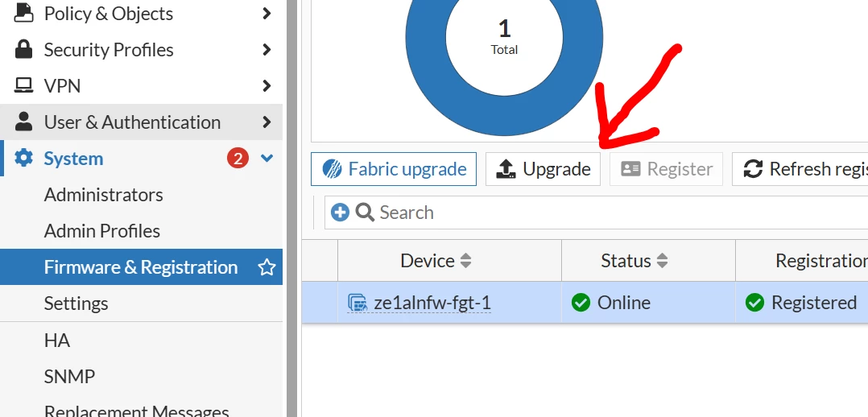Click the Register button

click(x=666, y=169)
